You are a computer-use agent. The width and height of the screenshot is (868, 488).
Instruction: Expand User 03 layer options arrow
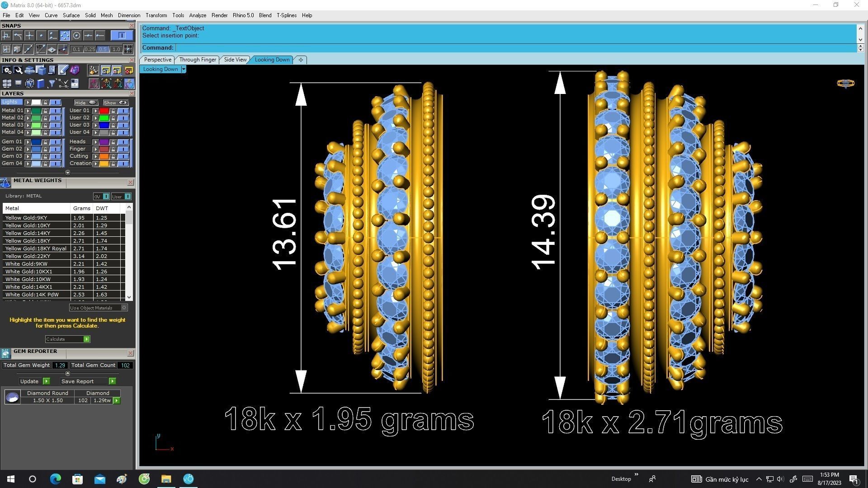tap(95, 125)
